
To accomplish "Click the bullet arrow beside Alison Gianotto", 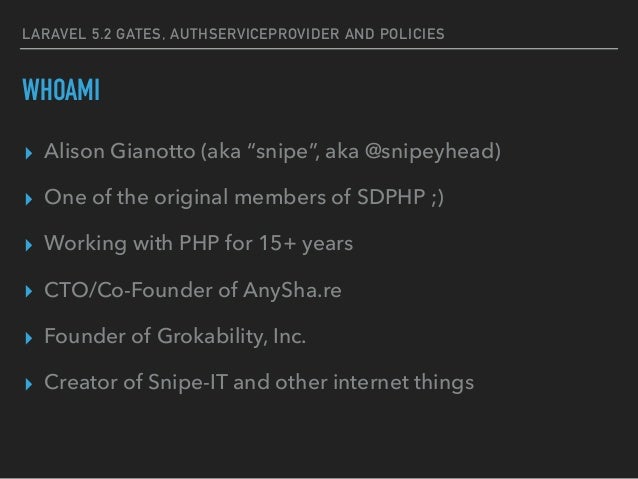I will [x=28, y=153].
